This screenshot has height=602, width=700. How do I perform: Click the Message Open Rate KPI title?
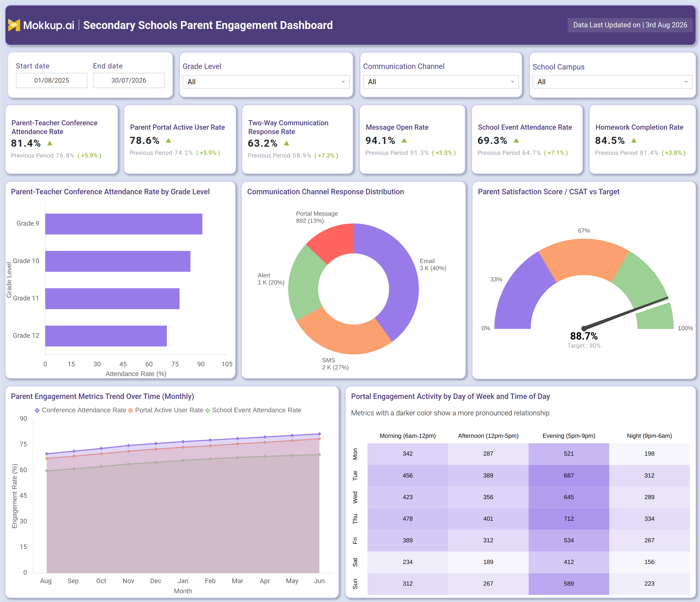[397, 128]
